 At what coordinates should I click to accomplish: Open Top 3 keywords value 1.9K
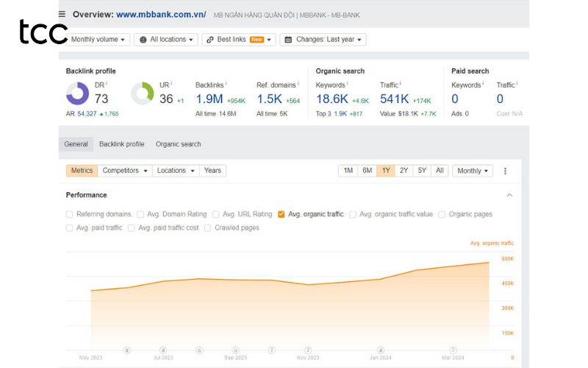point(340,114)
